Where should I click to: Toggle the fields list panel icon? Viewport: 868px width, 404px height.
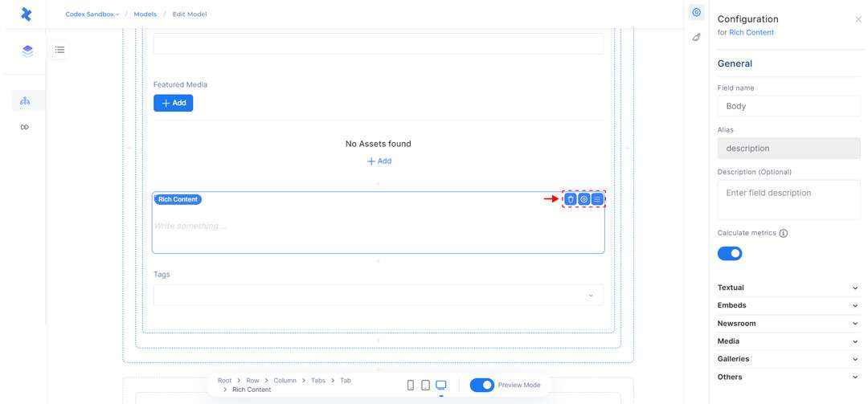tap(59, 51)
